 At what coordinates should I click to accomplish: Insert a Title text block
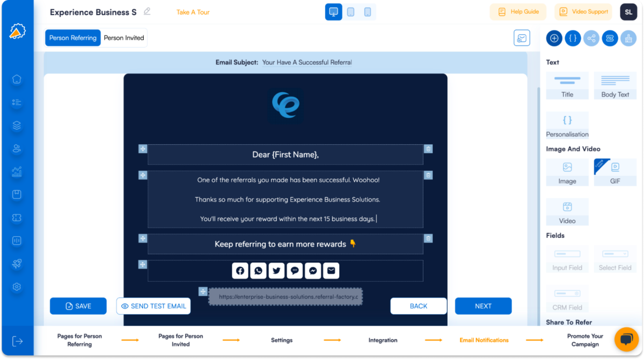567,85
